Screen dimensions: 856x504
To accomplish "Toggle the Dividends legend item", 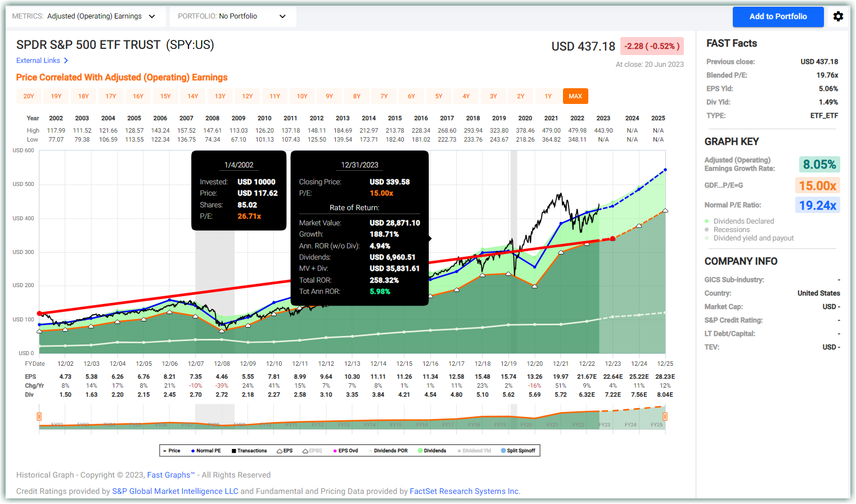I will coord(432,451).
